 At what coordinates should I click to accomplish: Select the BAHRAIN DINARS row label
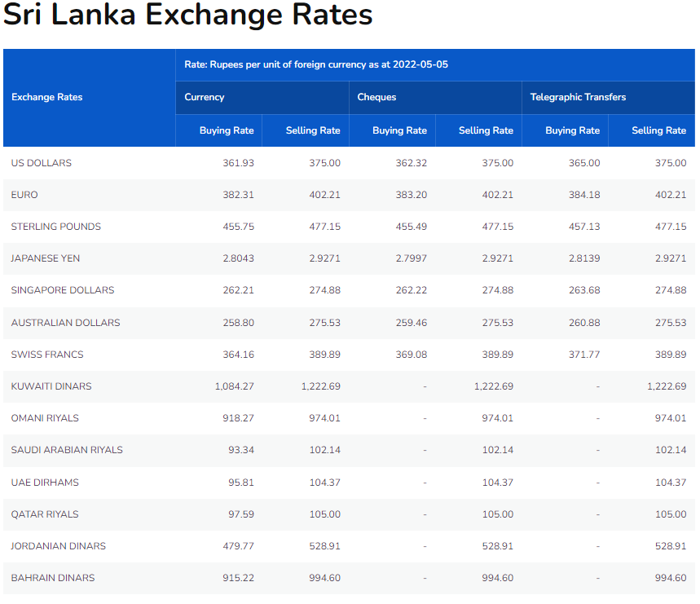(x=53, y=578)
